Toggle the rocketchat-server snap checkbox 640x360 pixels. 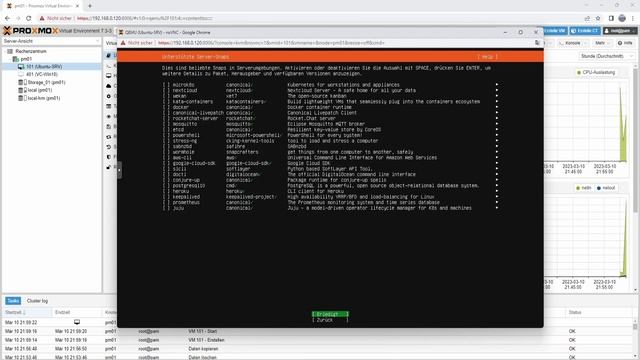166,118
